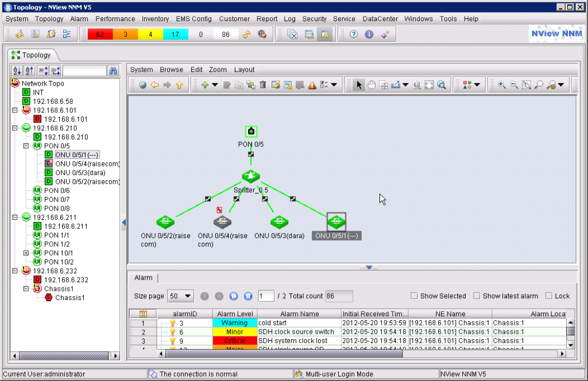Click the zoom in magnifier icon

(501, 85)
